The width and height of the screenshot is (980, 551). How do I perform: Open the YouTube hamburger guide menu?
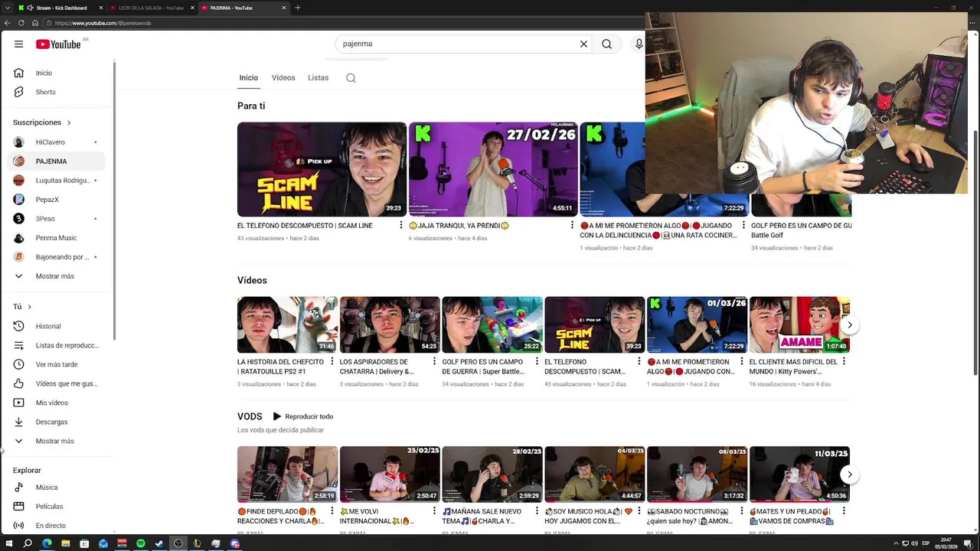coord(18,44)
